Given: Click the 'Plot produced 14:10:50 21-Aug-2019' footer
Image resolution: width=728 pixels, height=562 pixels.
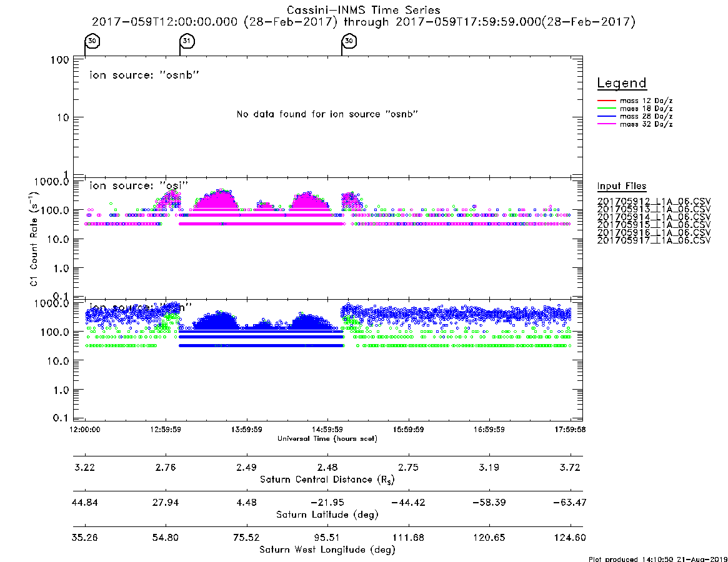Looking at the screenshot, I should click(658, 559).
